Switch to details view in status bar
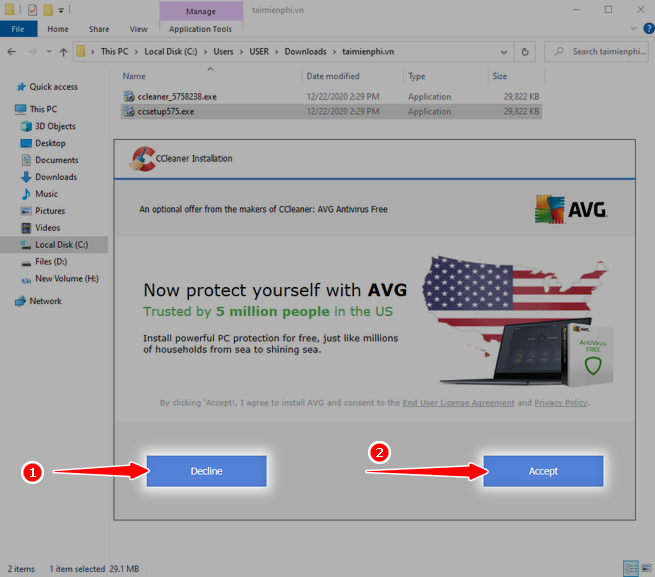 [630, 568]
